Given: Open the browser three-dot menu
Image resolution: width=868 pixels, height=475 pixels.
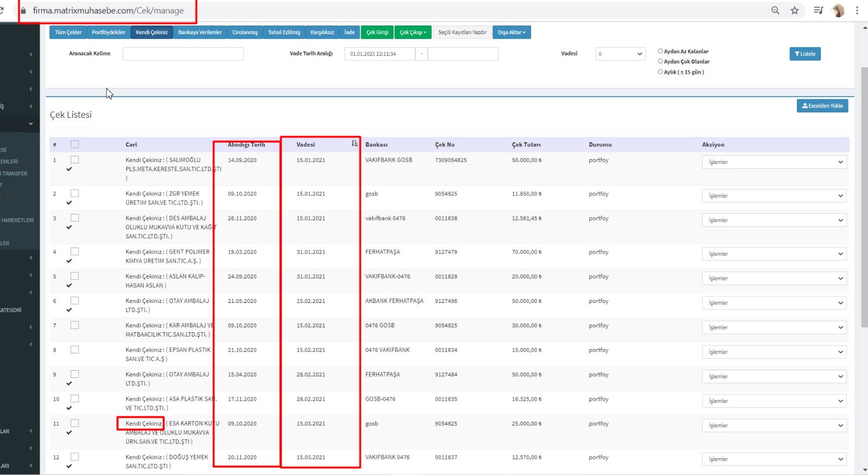Looking at the screenshot, I should tap(857, 10).
